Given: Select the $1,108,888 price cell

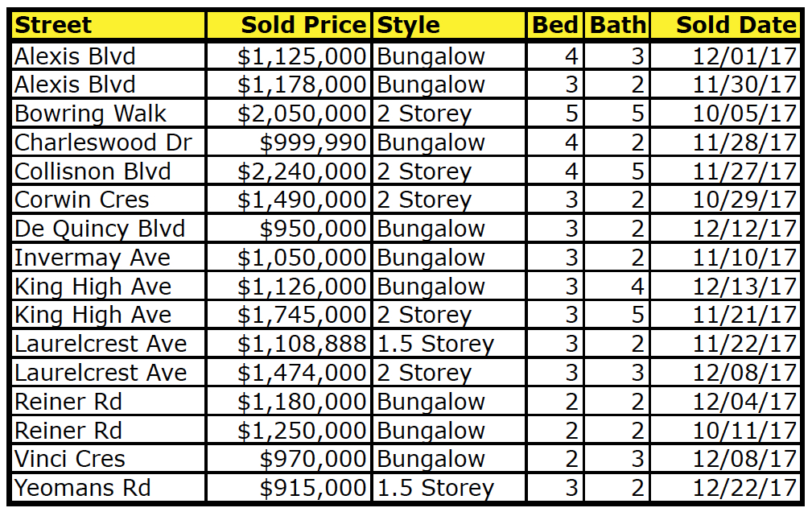Looking at the screenshot, I should (288, 344).
